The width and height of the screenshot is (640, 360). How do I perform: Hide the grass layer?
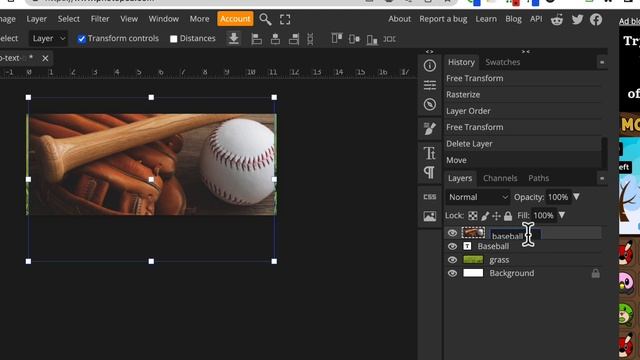pos(452,260)
